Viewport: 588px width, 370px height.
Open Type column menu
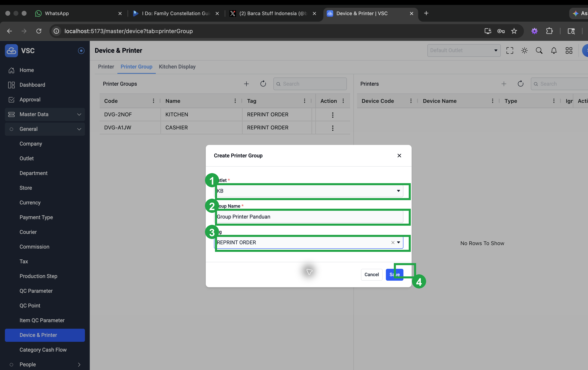click(553, 101)
